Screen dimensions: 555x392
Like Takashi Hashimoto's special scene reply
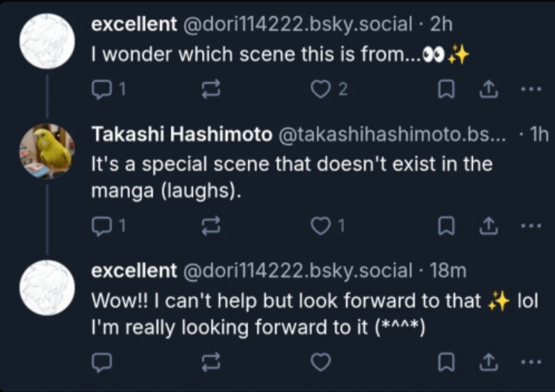pyautogui.click(x=327, y=226)
